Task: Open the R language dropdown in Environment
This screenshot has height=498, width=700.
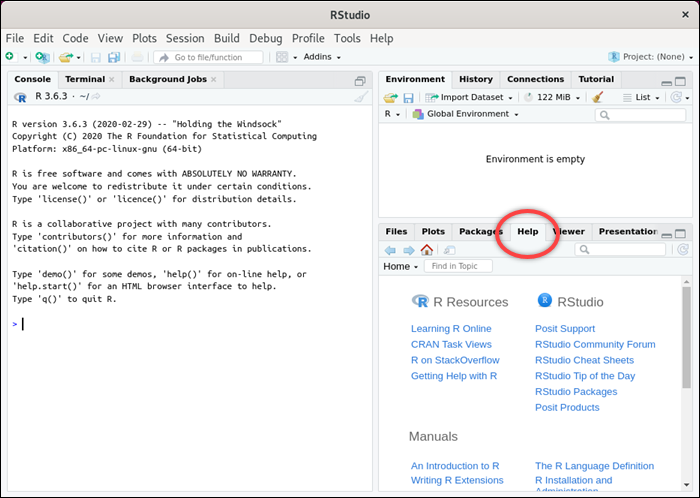Action: [392, 114]
